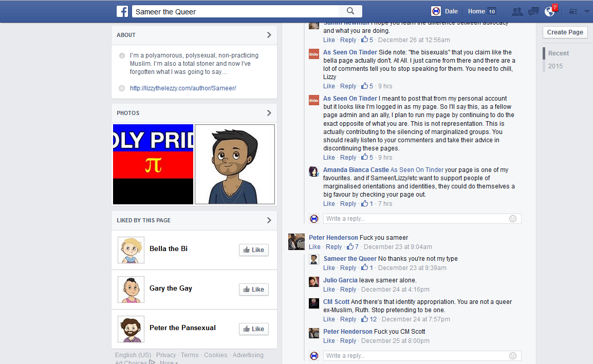Open the notifications globe icon
593x364 pixels.
549,11
